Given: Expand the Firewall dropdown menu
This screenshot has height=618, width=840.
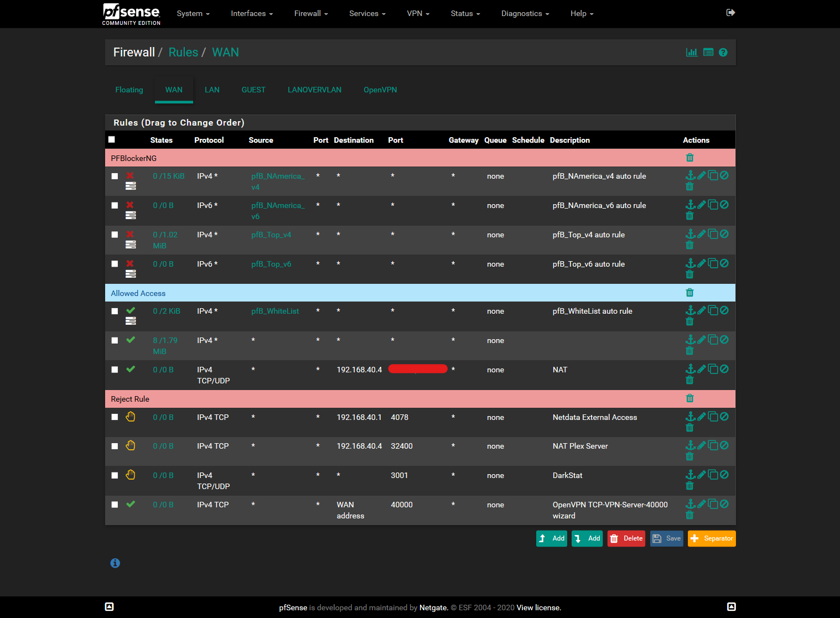Looking at the screenshot, I should [x=311, y=13].
